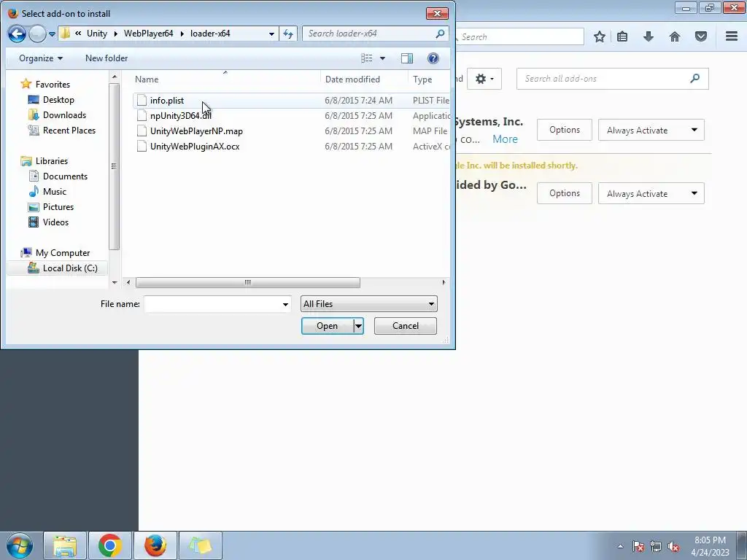
Task: Click the Action Center flag tray icon
Action: click(638, 546)
